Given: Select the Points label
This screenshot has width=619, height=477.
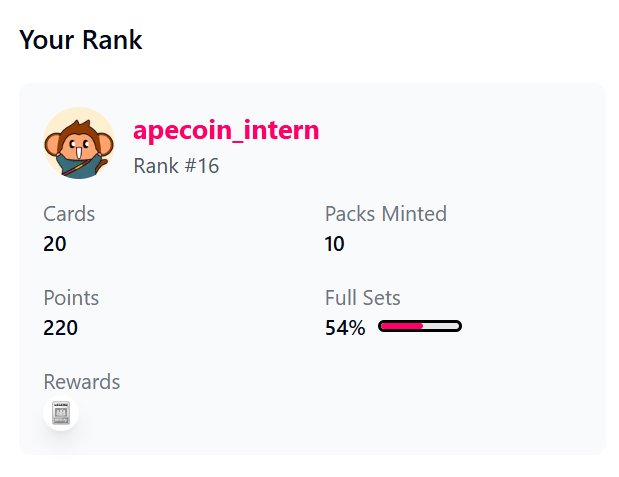Looking at the screenshot, I should coord(71,297).
